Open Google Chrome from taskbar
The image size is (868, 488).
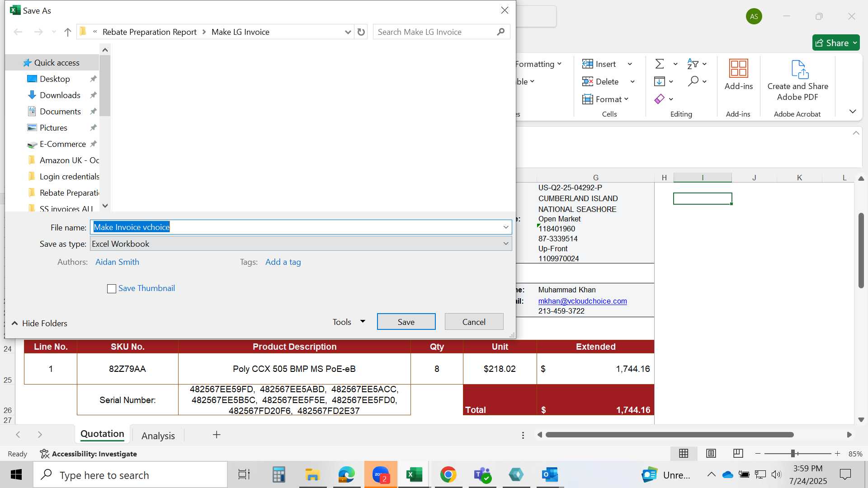tap(448, 475)
